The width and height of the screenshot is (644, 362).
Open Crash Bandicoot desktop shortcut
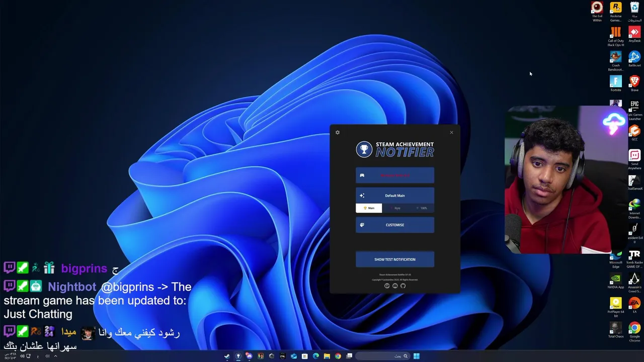tap(616, 61)
